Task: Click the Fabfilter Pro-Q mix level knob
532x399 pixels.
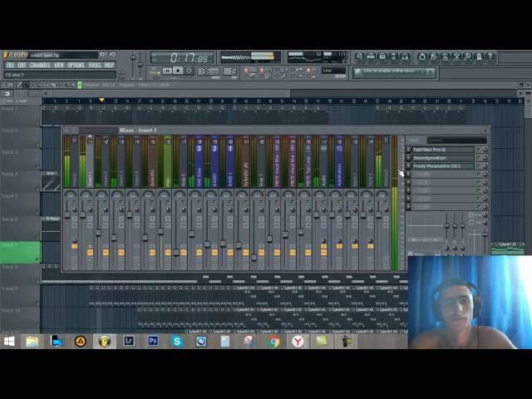Action: (485, 150)
